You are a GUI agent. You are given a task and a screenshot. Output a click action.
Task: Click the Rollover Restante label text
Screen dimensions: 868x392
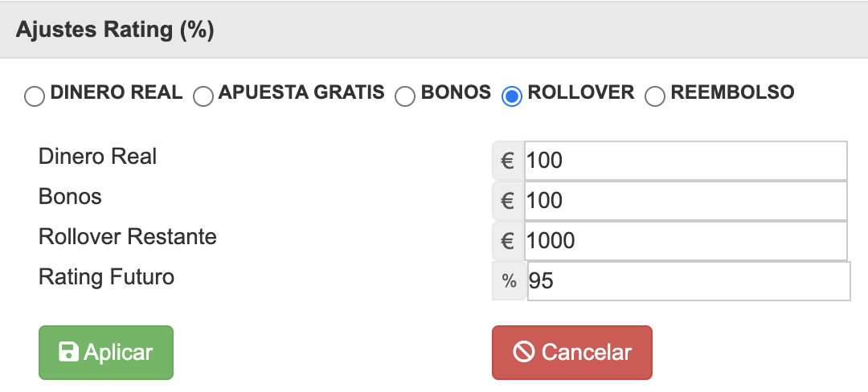(127, 237)
